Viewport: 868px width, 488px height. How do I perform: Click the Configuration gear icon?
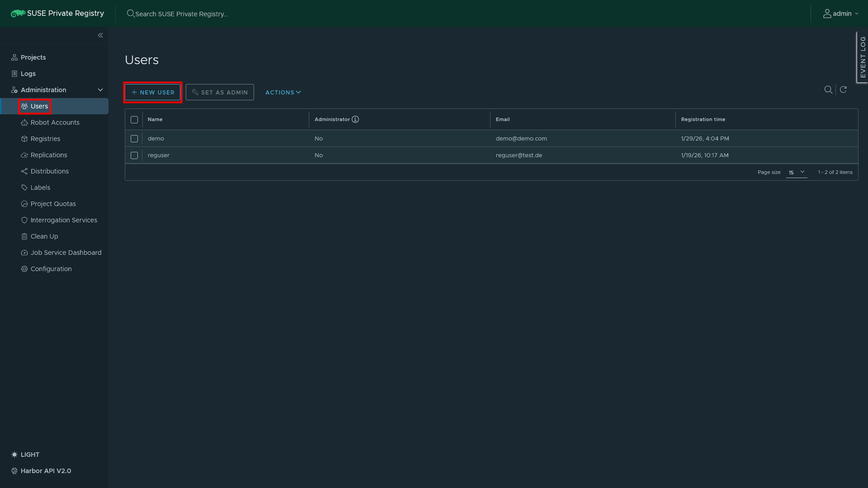pos(24,269)
